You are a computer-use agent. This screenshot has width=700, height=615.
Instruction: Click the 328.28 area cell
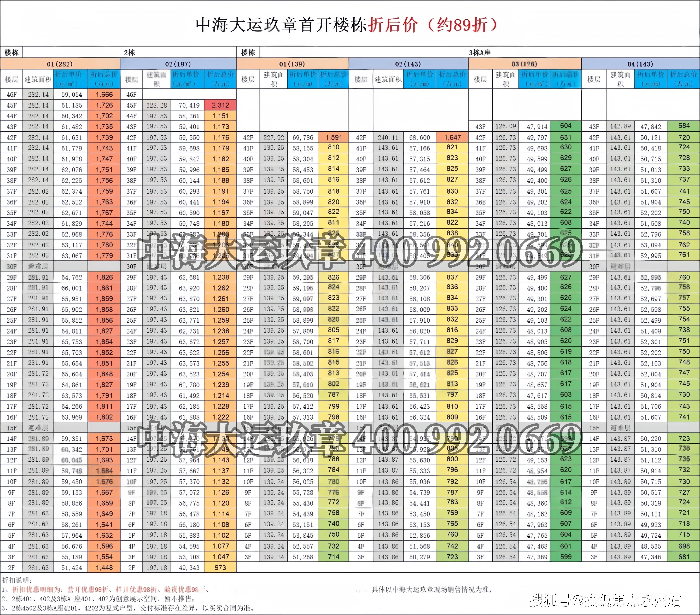click(157, 105)
